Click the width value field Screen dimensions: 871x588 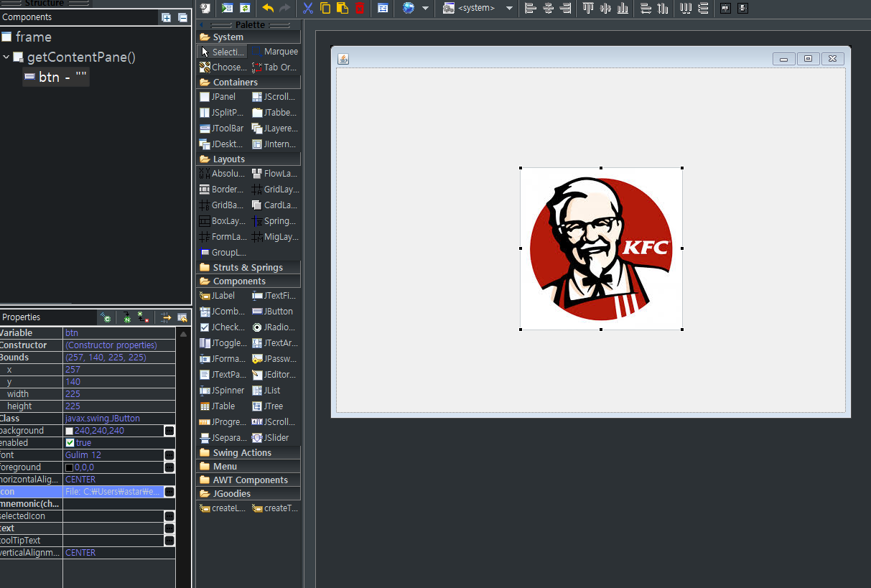tap(118, 394)
